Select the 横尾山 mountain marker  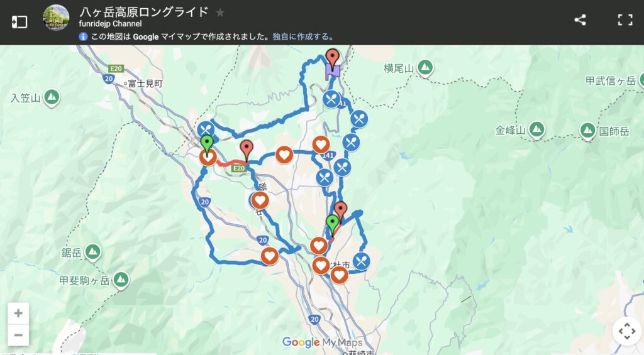click(425, 68)
